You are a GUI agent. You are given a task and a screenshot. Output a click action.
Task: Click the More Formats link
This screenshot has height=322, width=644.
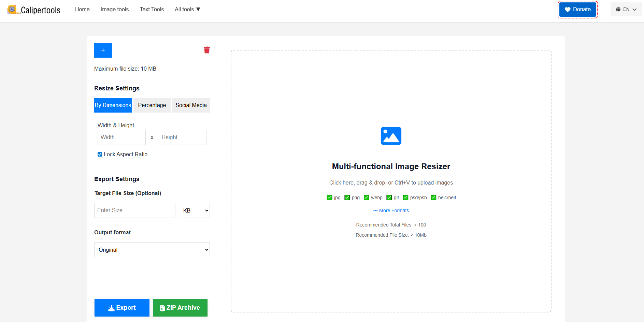(x=391, y=210)
